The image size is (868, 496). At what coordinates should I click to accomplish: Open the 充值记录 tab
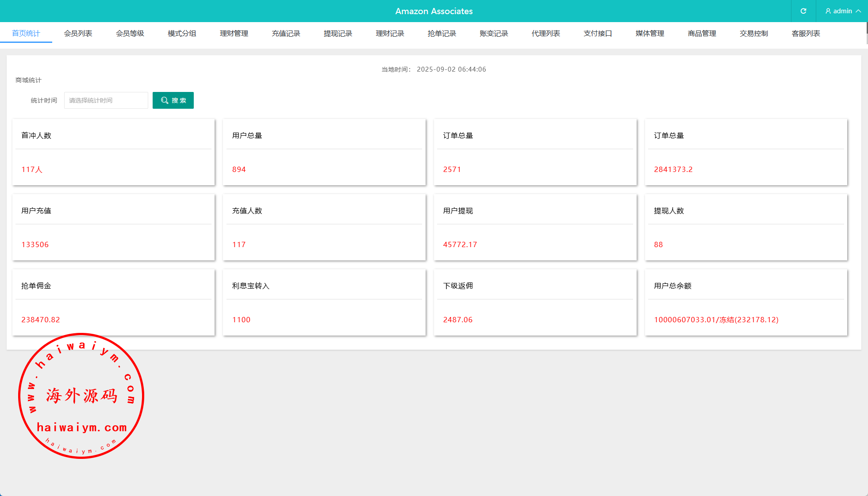click(286, 34)
